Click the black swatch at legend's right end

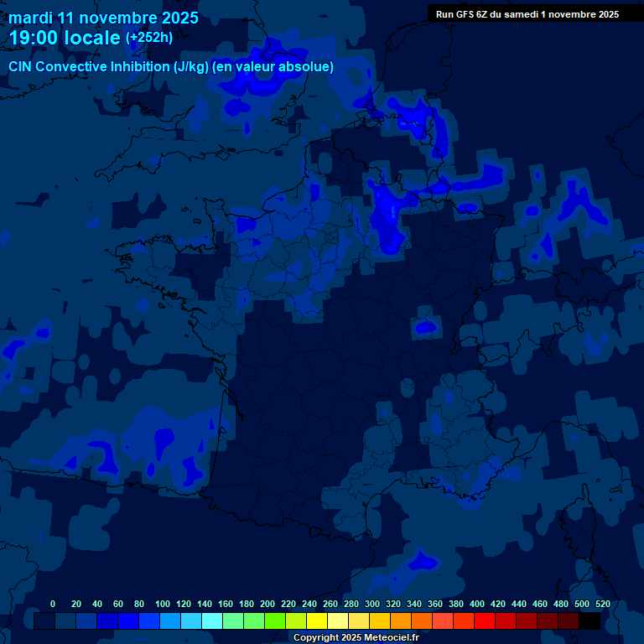pos(589,621)
